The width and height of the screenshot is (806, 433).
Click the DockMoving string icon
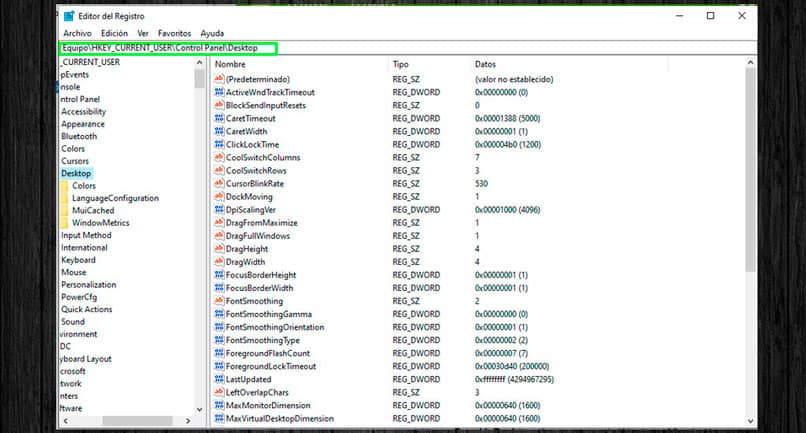coord(219,196)
